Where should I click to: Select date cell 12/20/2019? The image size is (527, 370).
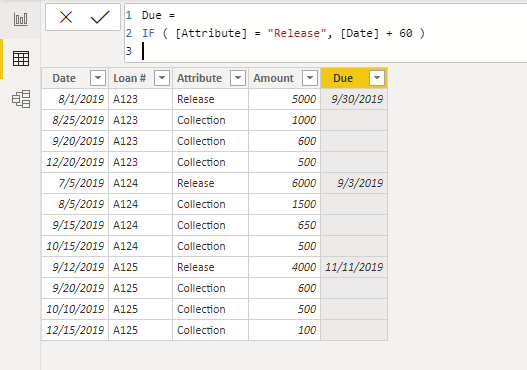pyautogui.click(x=75, y=162)
